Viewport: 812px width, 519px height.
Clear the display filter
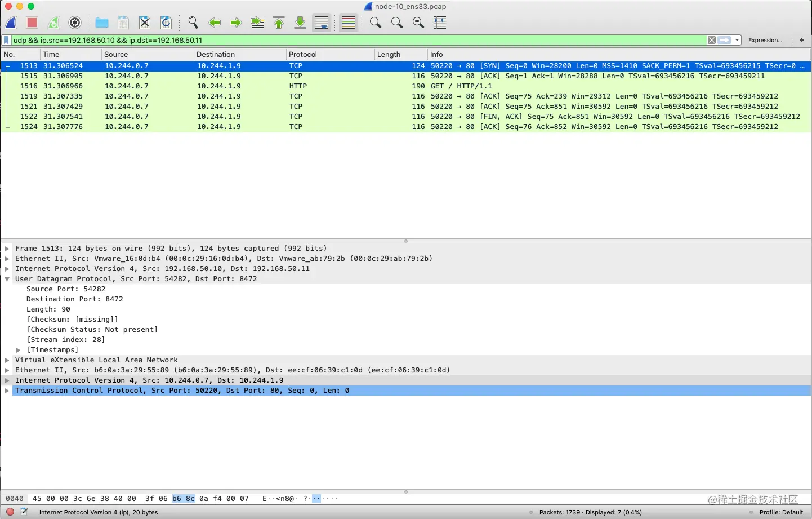(712, 40)
